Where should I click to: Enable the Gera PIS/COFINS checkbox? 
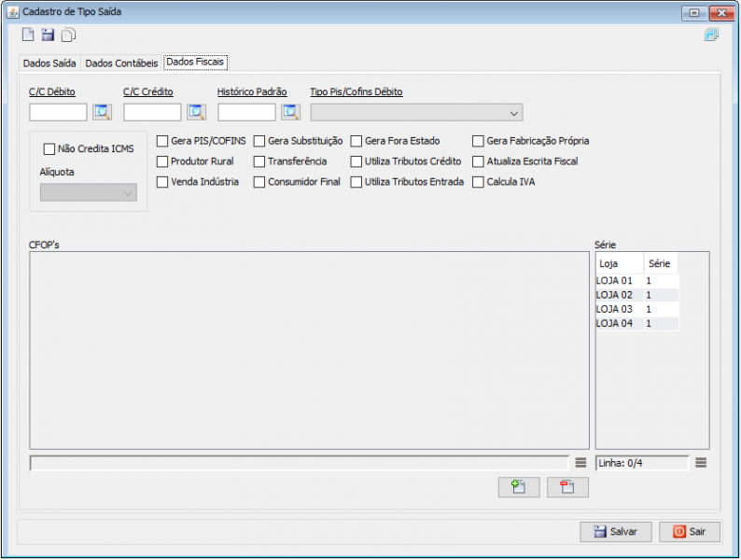(x=162, y=141)
